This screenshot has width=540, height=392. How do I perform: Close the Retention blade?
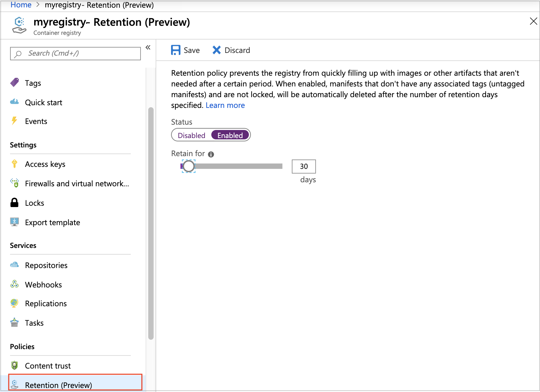click(533, 21)
